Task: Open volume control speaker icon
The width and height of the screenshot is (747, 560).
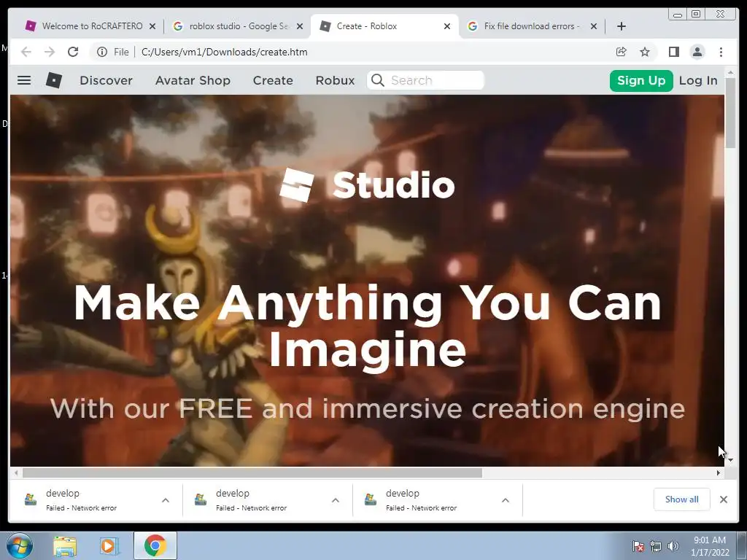Action: tap(673, 546)
